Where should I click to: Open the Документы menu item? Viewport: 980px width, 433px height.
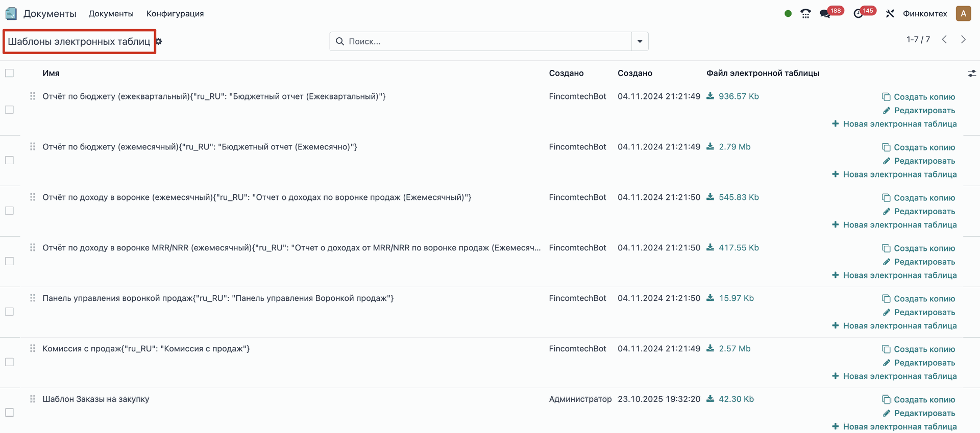111,14
